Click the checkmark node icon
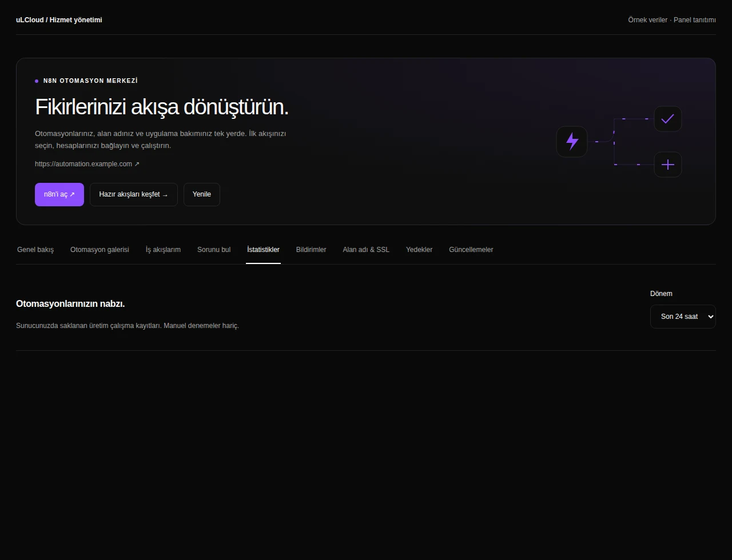This screenshot has height=560, width=732. 668,119
